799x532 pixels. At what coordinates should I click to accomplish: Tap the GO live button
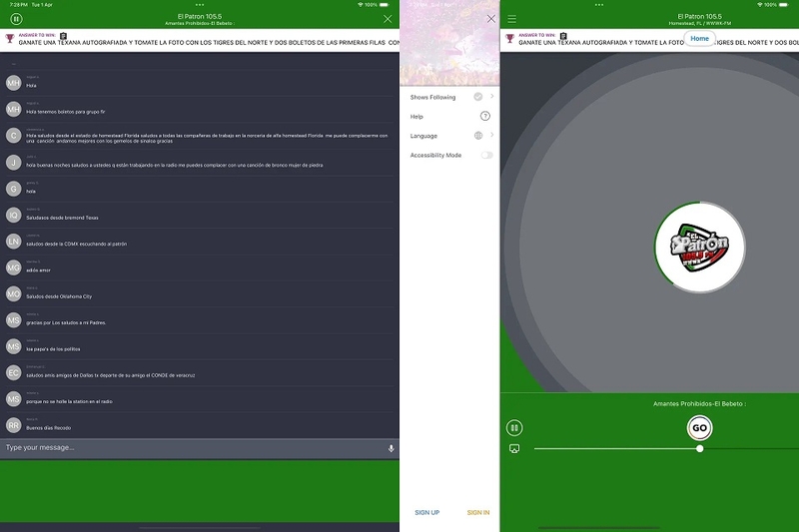click(x=700, y=427)
